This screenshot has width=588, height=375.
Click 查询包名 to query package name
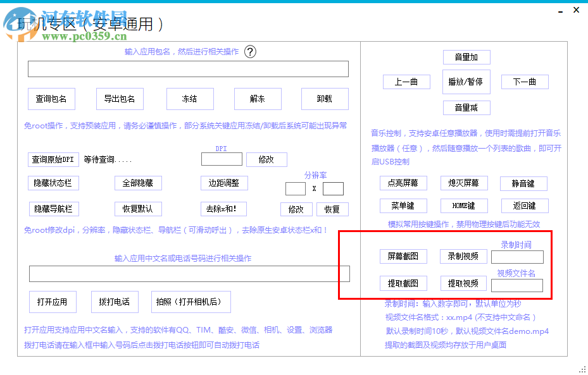point(51,99)
